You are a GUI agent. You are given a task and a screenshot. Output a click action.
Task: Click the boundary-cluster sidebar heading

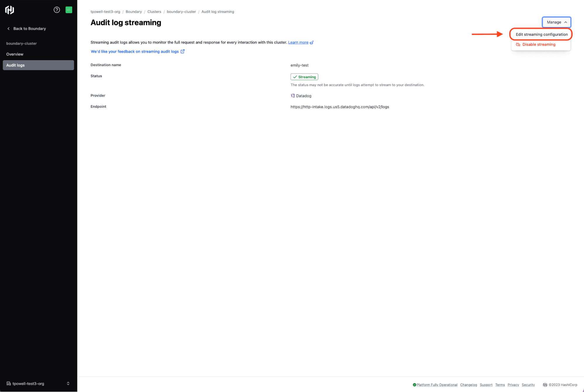[21, 44]
